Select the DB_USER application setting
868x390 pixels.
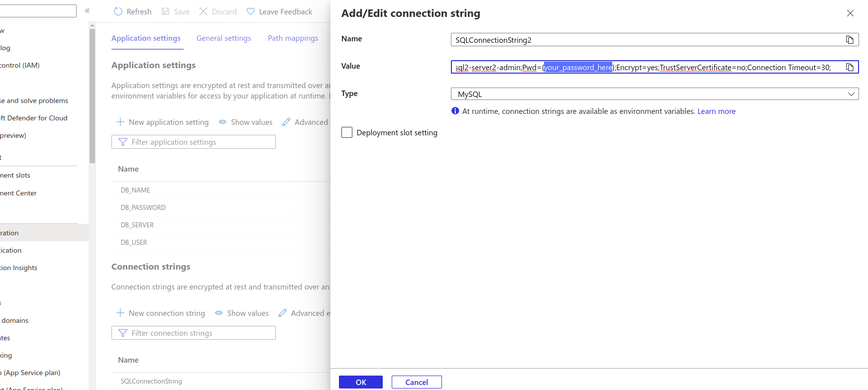click(x=133, y=242)
